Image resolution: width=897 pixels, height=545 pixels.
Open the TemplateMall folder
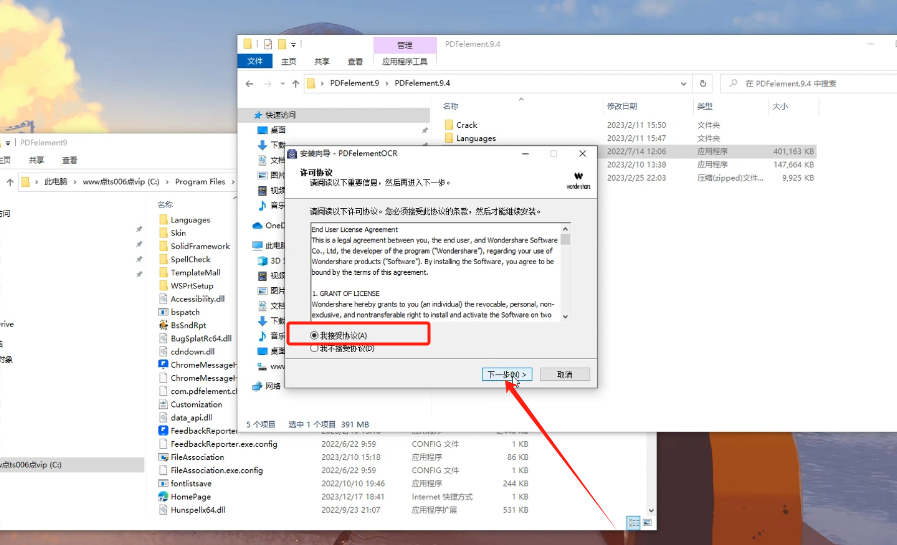coord(195,272)
